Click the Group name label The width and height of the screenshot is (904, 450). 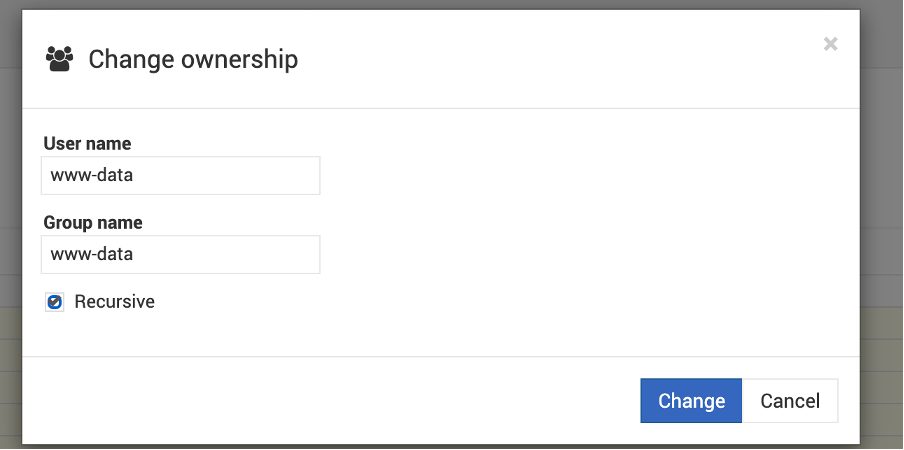93,222
